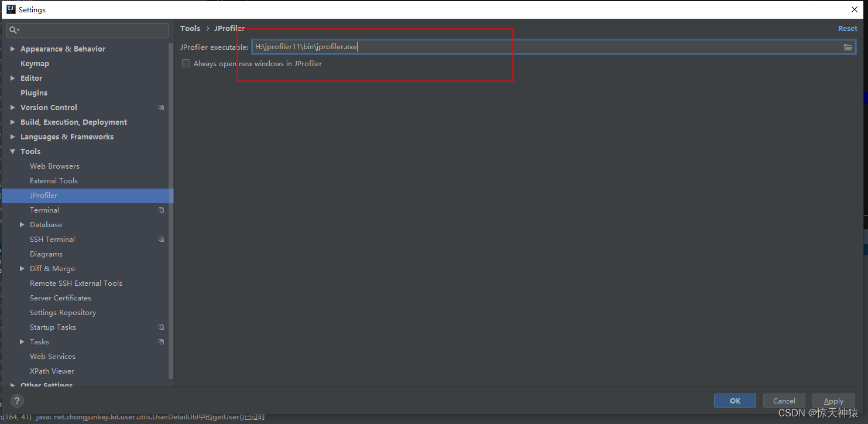Open XPath Viewer settings page
This screenshot has width=868, height=424.
[x=52, y=371]
